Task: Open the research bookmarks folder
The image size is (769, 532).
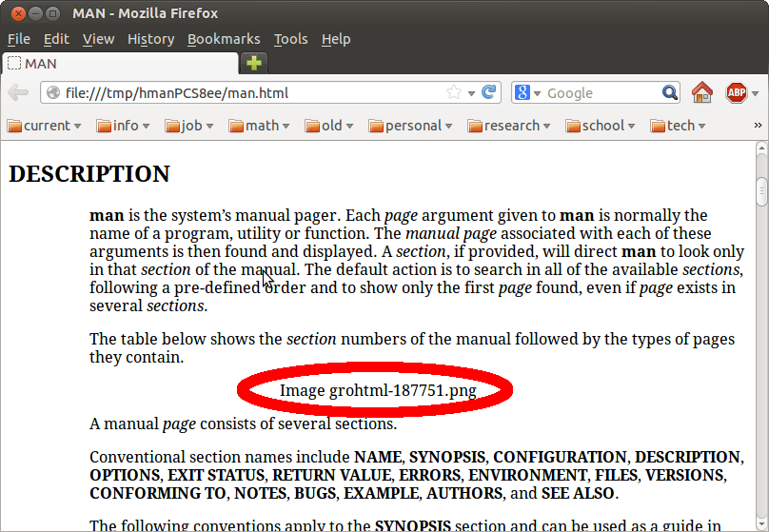Action: click(x=509, y=126)
